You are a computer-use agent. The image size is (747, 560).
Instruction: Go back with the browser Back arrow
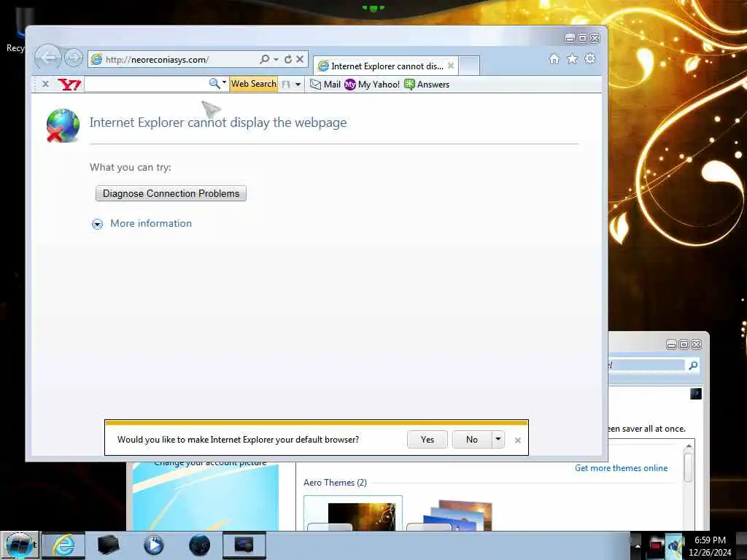pyautogui.click(x=47, y=58)
